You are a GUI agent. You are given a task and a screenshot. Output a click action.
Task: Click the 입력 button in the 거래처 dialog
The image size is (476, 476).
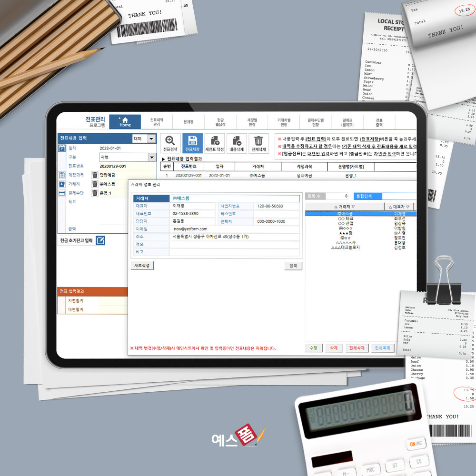pos(293,266)
